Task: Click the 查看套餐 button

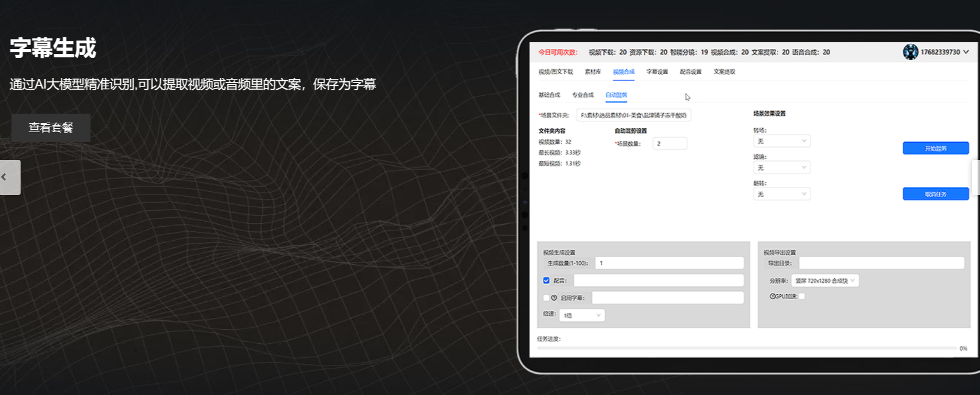Action: (x=51, y=128)
